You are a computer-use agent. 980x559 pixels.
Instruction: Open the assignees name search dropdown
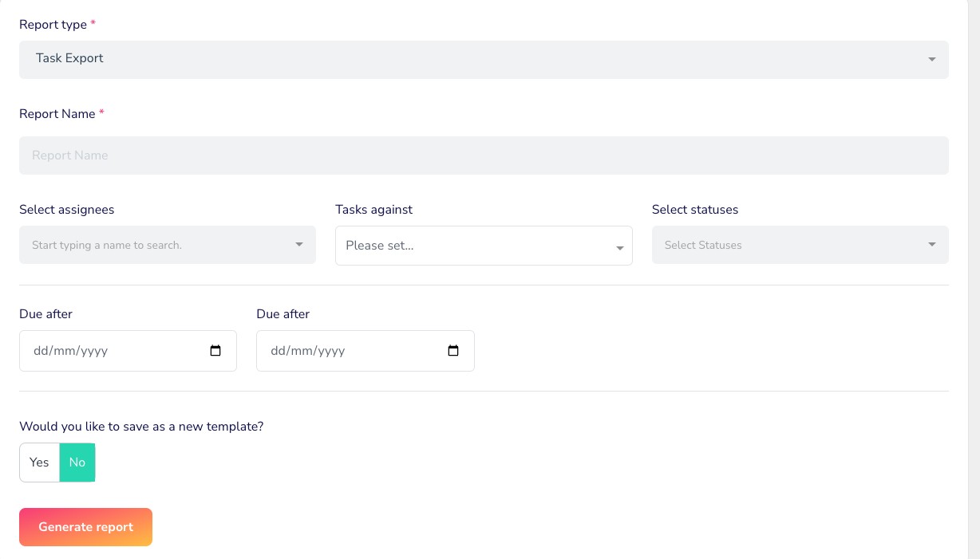pos(160,245)
